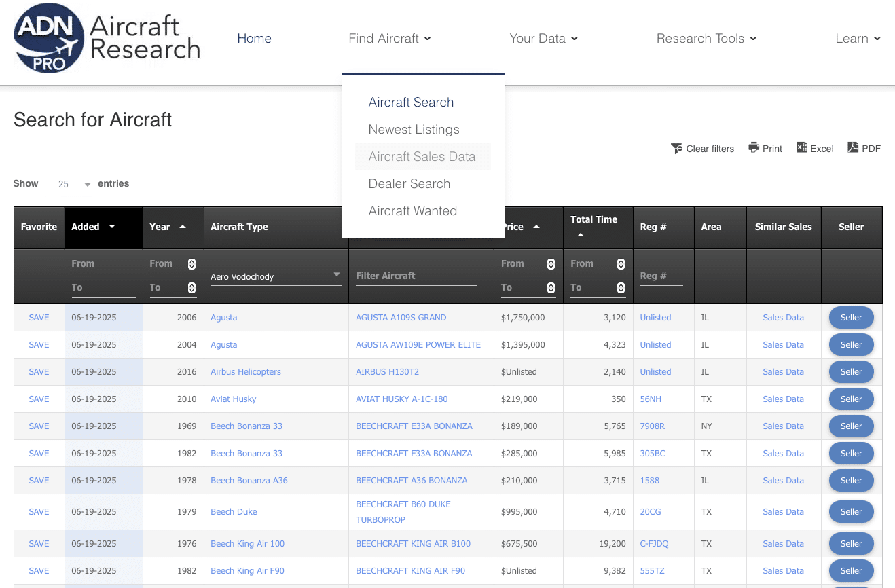Click Seller button for Aviat Husky row

coord(851,399)
